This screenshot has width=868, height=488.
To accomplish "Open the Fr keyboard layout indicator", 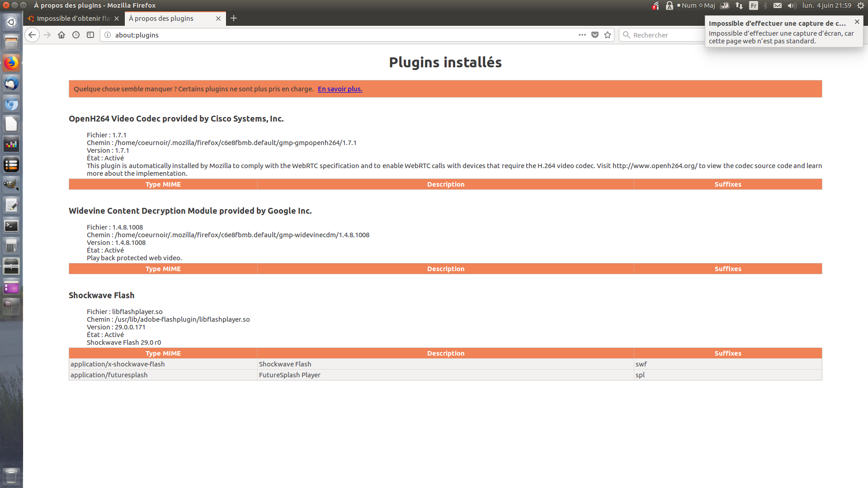I will click(753, 5).
